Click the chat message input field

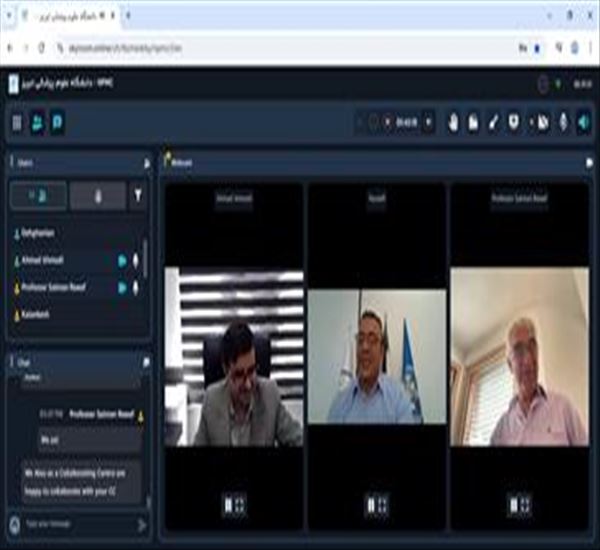pyautogui.click(x=79, y=524)
